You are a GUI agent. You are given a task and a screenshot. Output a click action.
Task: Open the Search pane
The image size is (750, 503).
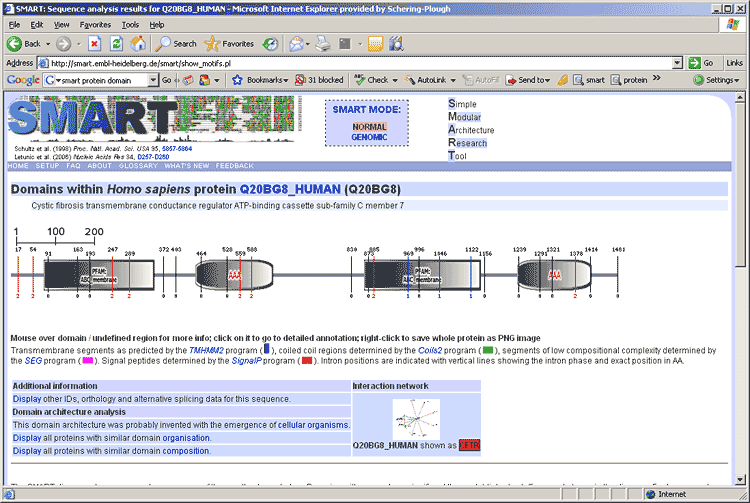tap(176, 44)
